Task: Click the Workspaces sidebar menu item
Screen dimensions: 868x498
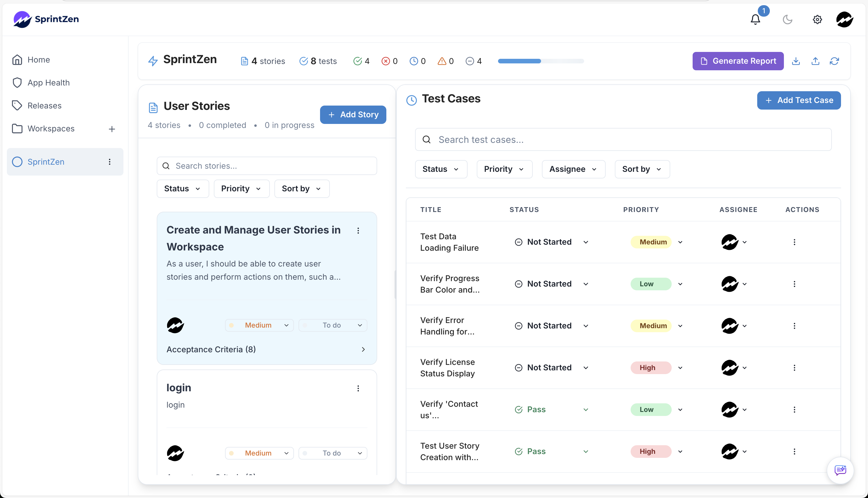Action: (x=51, y=128)
